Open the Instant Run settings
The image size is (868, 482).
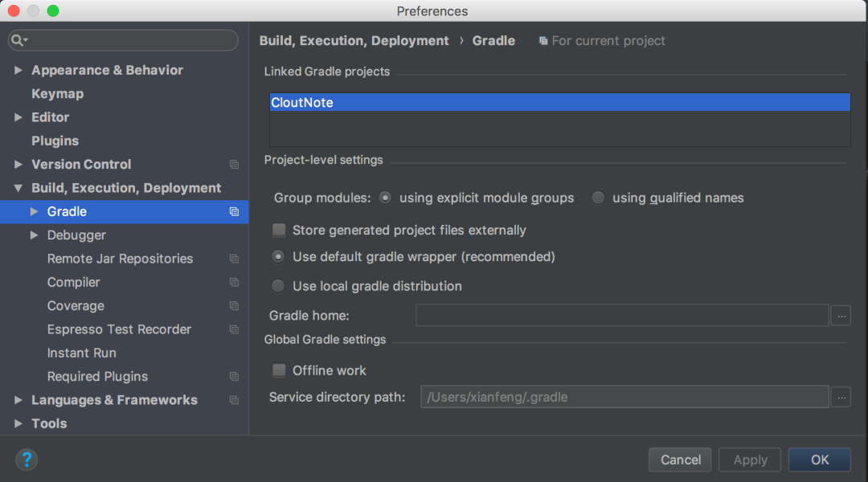81,353
